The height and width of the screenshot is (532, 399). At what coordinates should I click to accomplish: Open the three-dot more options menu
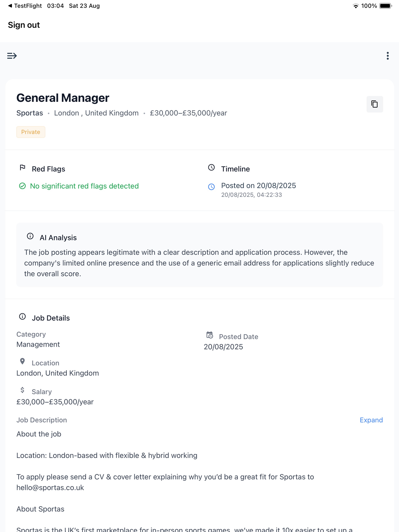pyautogui.click(x=387, y=56)
